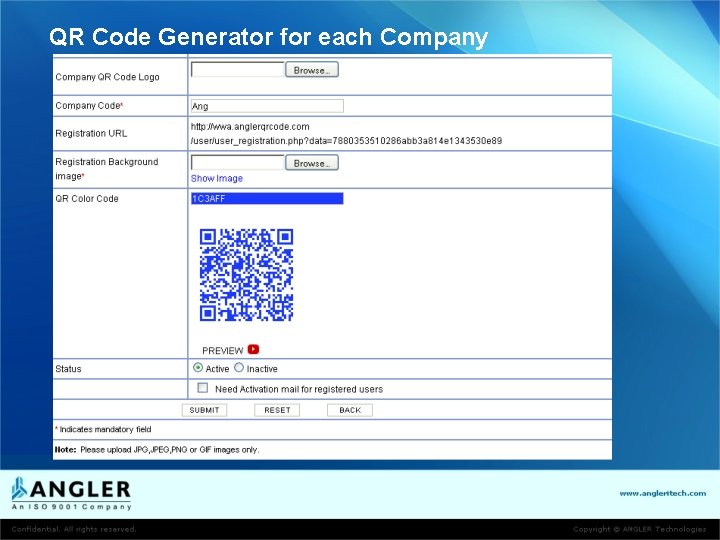The height and width of the screenshot is (540, 720).
Task: Focus the Company Code input field
Action: click(267, 106)
